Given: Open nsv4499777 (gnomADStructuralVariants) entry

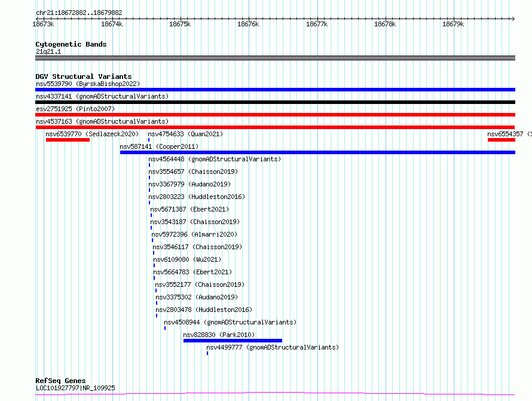Looking at the screenshot, I should 273,347.
